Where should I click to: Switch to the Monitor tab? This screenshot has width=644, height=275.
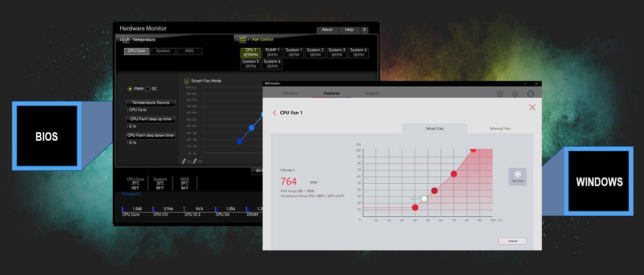(x=291, y=94)
